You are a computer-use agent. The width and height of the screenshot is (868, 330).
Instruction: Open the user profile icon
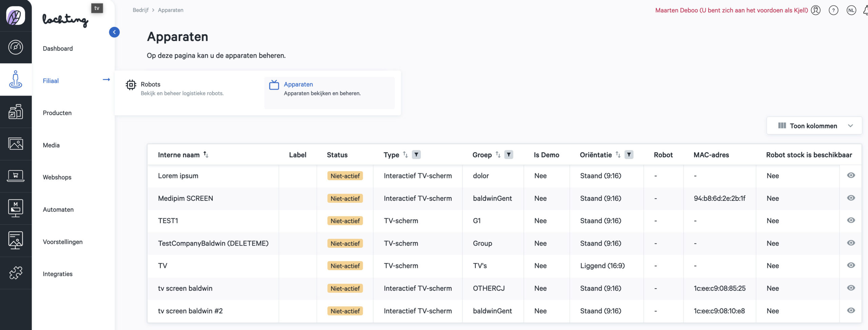[816, 10]
